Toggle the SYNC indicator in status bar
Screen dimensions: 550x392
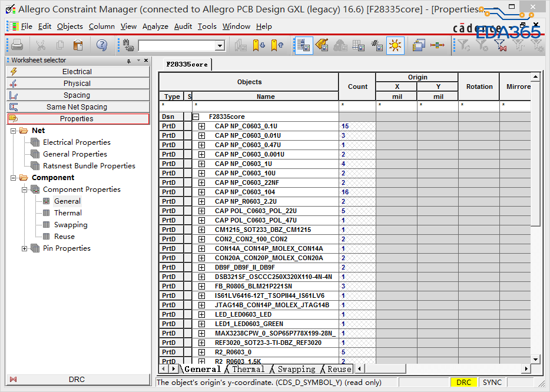click(x=492, y=383)
